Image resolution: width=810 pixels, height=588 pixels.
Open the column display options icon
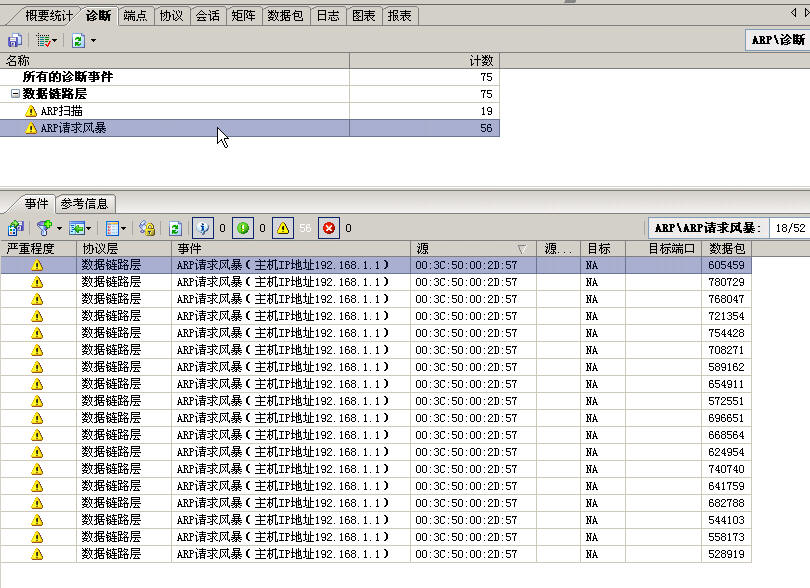[115, 228]
